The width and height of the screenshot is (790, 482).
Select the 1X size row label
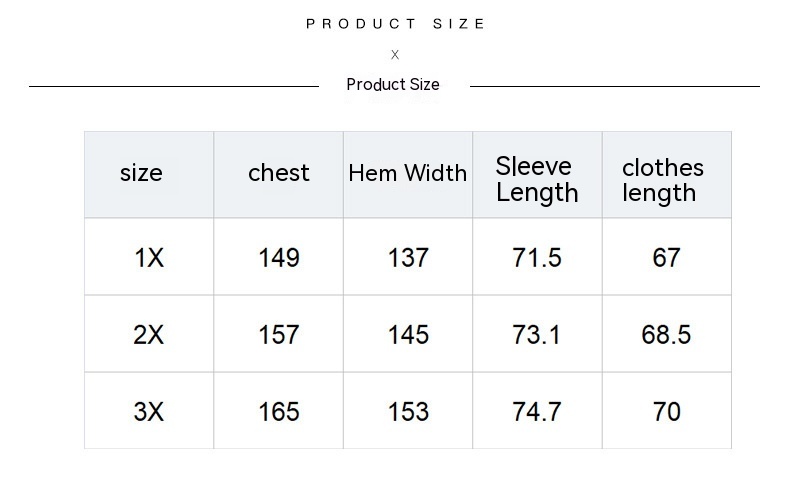pos(149,258)
